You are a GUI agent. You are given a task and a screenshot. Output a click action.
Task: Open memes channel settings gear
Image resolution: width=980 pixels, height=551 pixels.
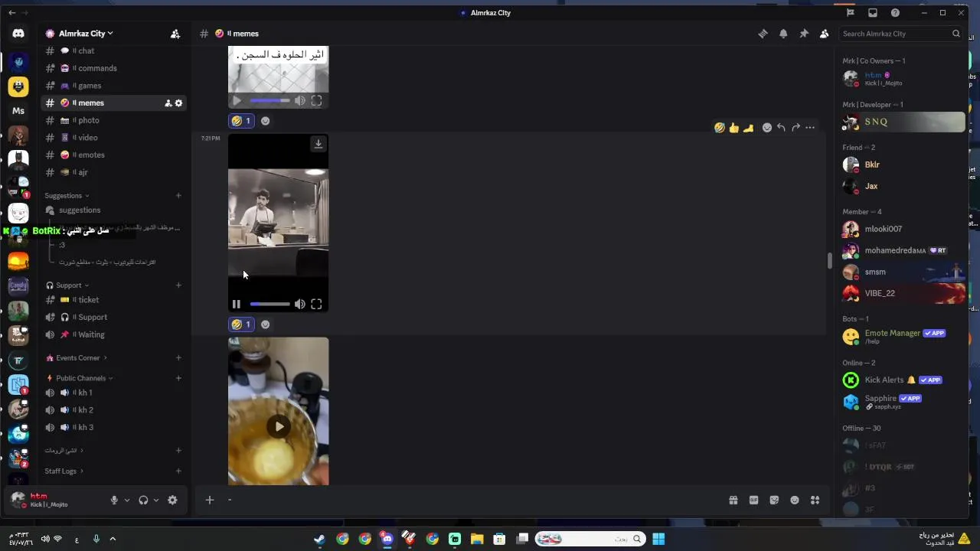click(179, 103)
